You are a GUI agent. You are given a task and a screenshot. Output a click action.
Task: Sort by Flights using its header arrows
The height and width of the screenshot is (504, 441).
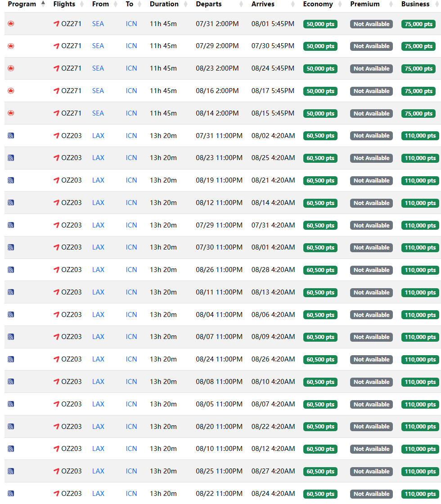coord(82,4)
